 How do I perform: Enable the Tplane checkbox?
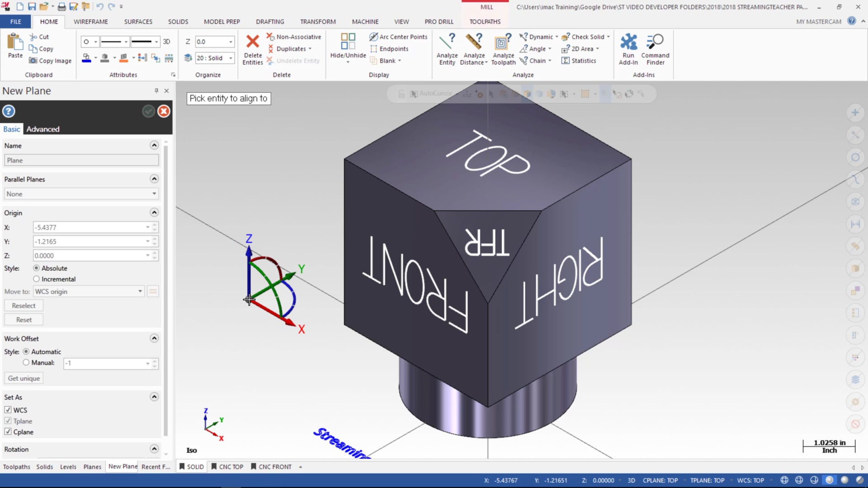tap(8, 421)
